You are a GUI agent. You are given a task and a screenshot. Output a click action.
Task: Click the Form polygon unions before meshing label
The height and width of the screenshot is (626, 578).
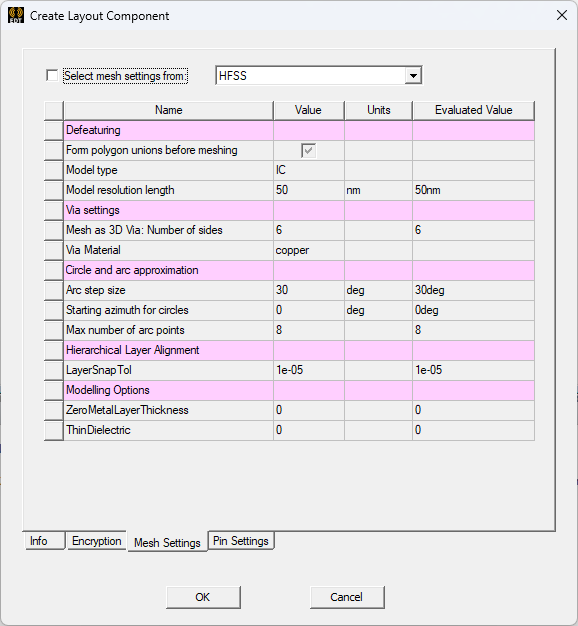pyautogui.click(x=152, y=151)
